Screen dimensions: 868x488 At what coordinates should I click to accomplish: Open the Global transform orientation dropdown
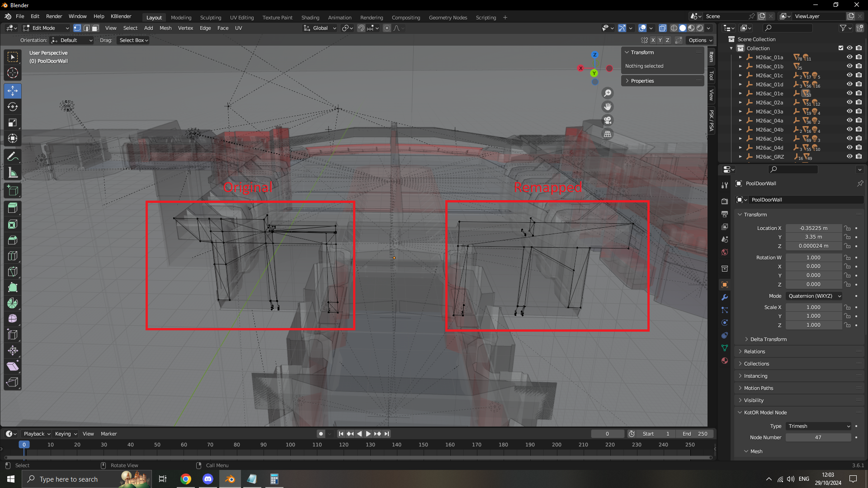click(320, 28)
